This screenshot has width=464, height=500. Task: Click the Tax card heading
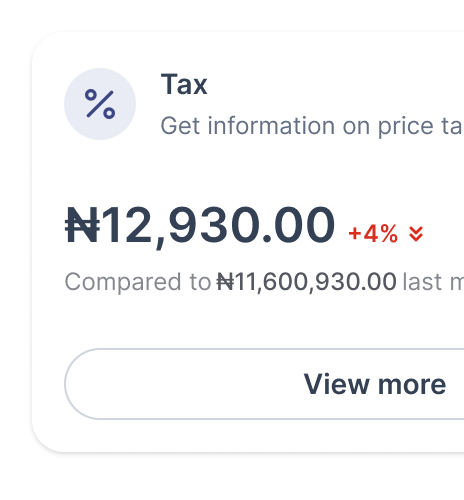tap(184, 84)
